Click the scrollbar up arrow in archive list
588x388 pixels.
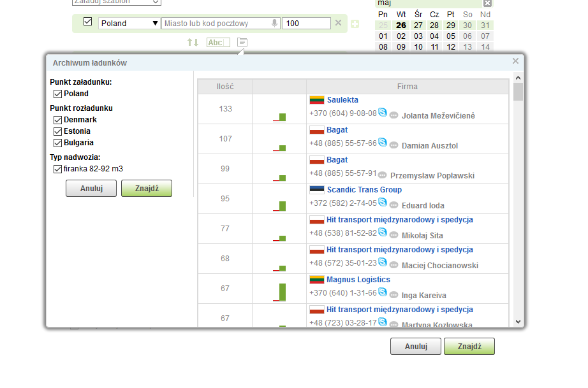[x=518, y=78]
